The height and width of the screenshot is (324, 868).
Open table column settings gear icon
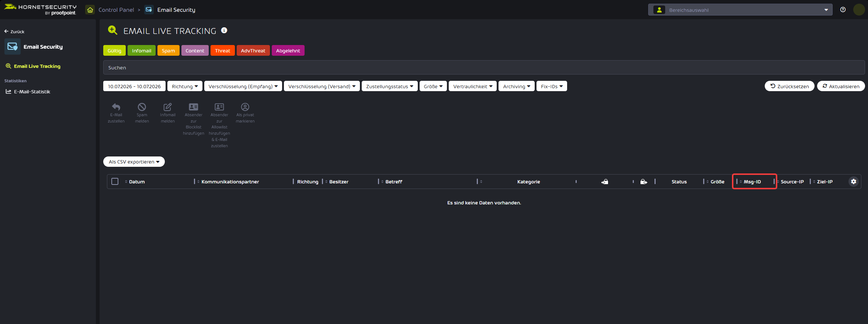tap(854, 182)
